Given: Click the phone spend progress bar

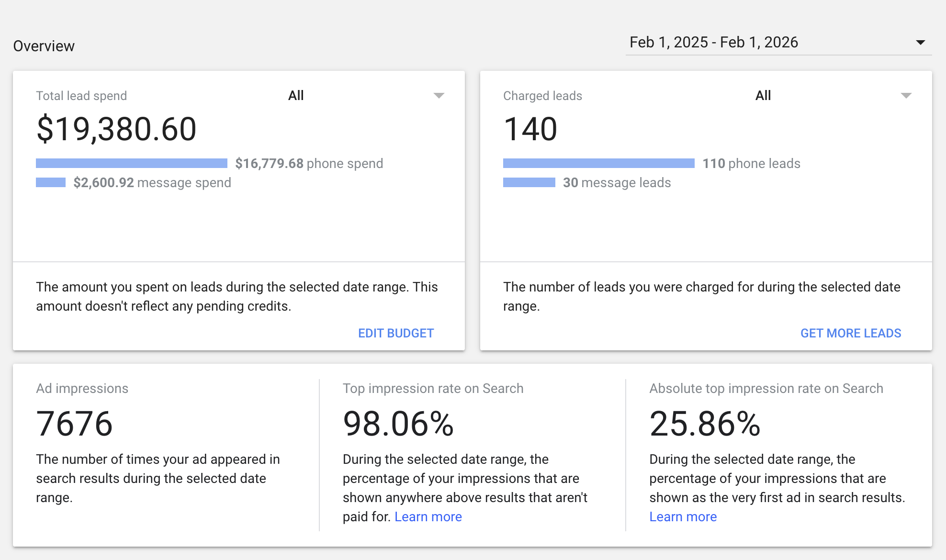Looking at the screenshot, I should coord(132,163).
